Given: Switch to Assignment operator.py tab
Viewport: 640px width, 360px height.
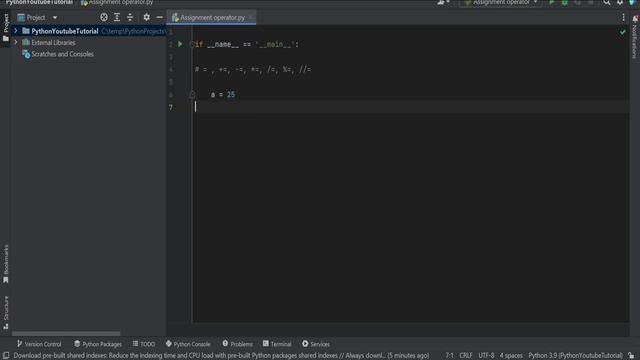Looking at the screenshot, I should point(212,18).
